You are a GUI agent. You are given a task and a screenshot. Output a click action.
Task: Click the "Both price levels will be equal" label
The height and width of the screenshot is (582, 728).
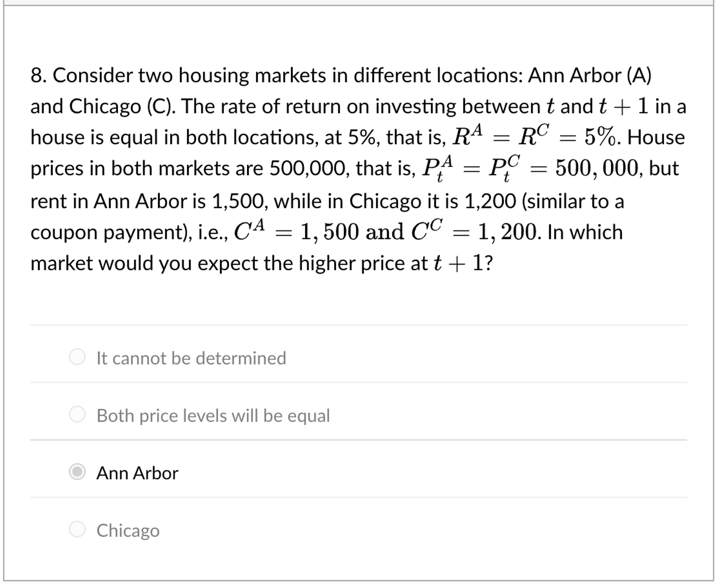[x=213, y=415]
